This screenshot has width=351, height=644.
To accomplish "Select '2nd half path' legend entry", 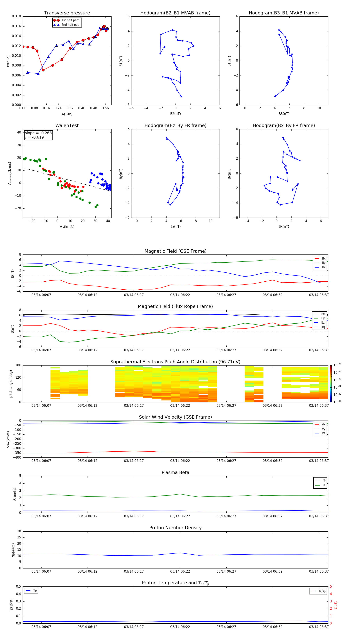I will 67,25.
